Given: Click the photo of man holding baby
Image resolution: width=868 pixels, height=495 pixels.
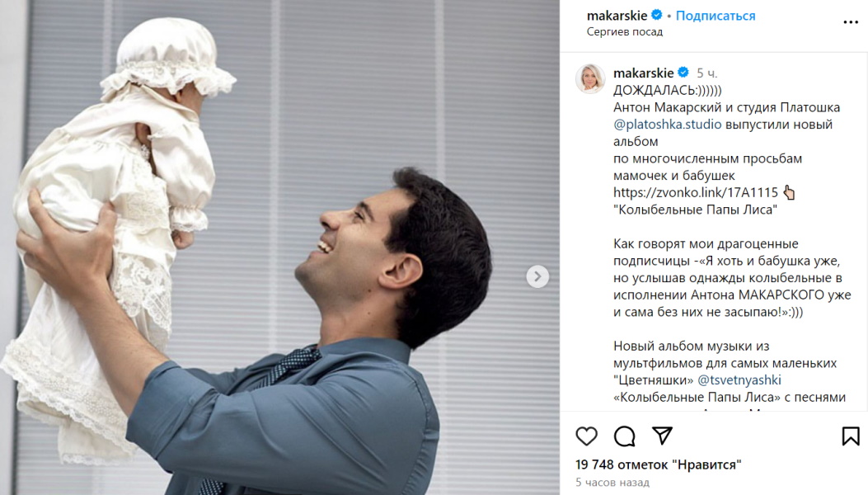Looking at the screenshot, I should (x=279, y=247).
